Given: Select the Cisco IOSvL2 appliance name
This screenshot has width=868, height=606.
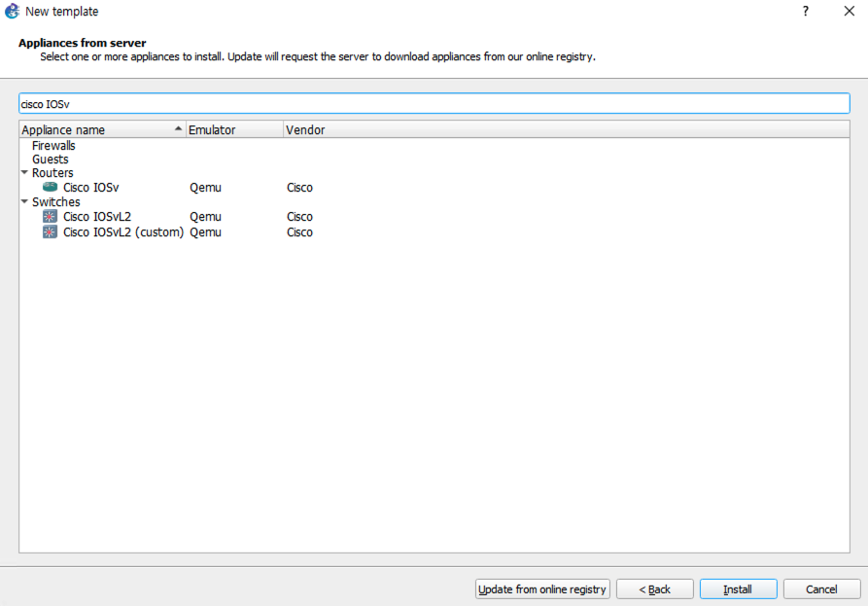Looking at the screenshot, I should point(97,217).
